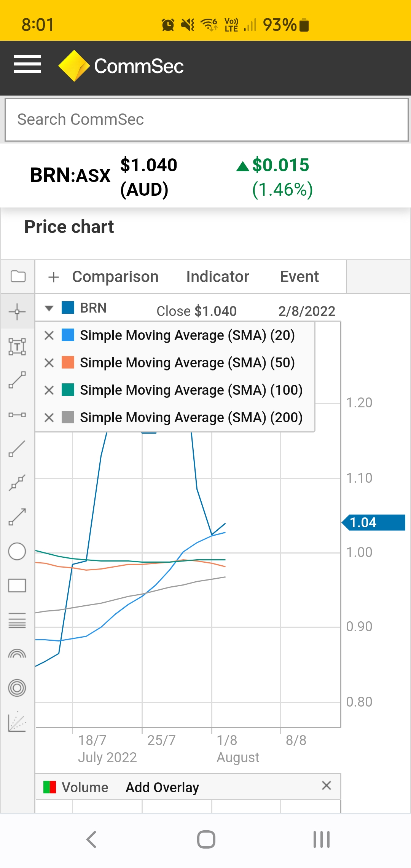Remove the SMA (50) indicator
The height and width of the screenshot is (868, 411).
[x=49, y=363]
